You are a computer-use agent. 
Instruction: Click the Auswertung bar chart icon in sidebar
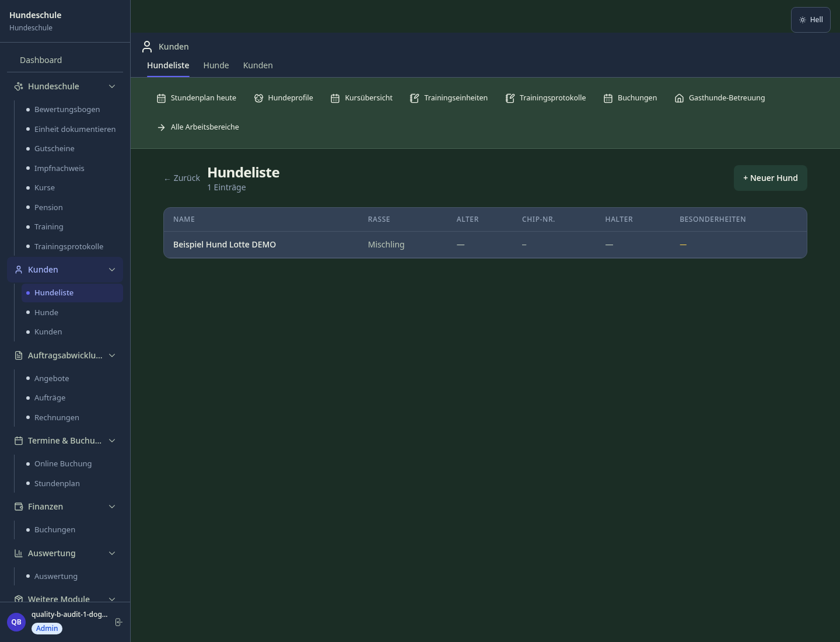tap(19, 553)
